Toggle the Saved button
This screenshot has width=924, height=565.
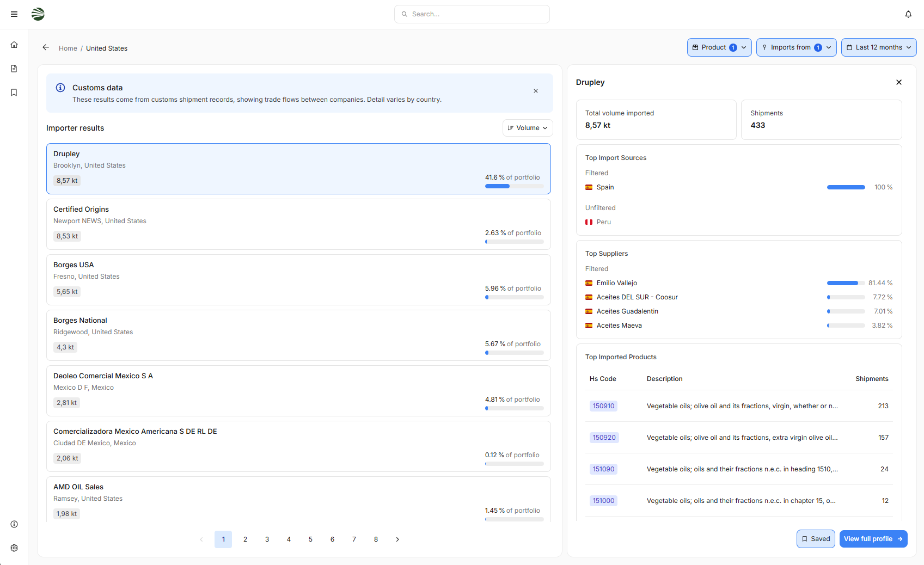pyautogui.click(x=816, y=539)
